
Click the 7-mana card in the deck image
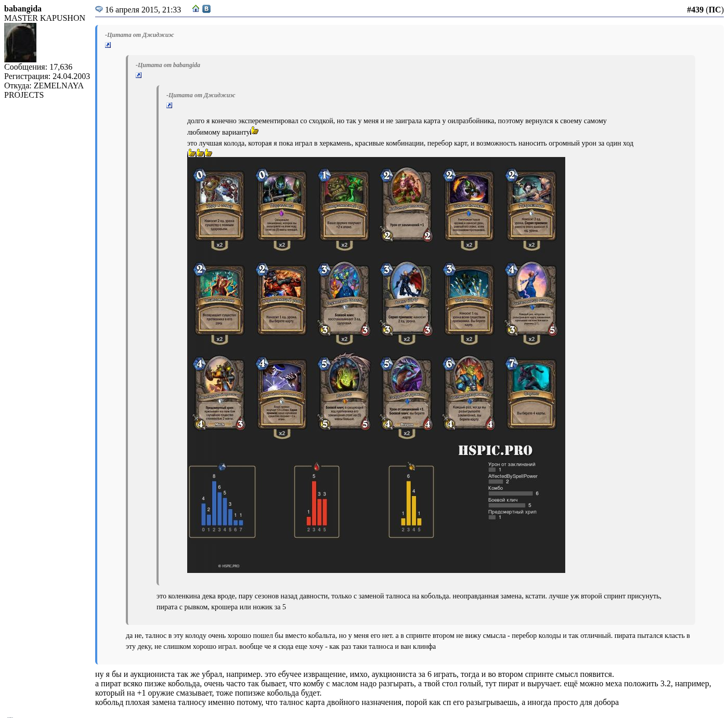pyautogui.click(x=531, y=394)
